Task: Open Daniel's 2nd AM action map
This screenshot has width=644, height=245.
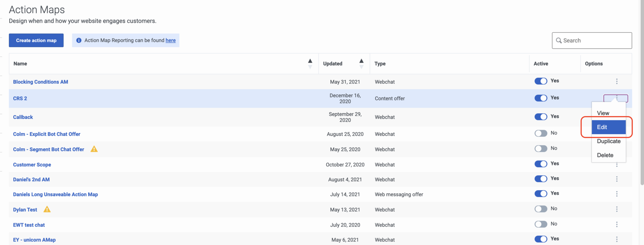Action: pyautogui.click(x=31, y=179)
